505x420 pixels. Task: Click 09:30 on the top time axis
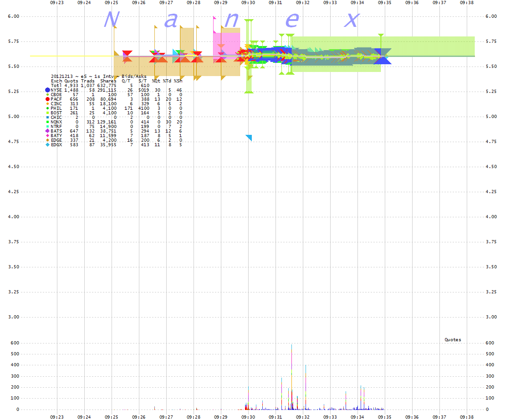click(x=248, y=3)
